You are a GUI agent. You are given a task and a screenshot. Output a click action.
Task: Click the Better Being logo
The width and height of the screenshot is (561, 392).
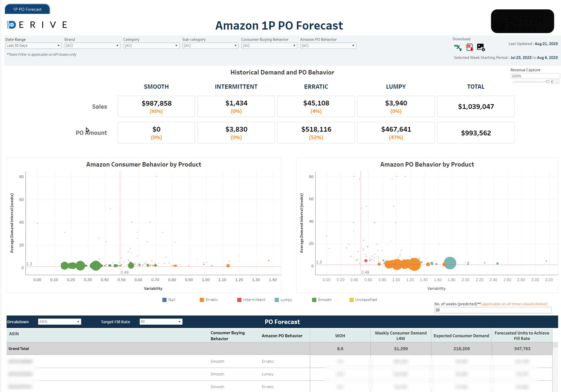point(522,21)
